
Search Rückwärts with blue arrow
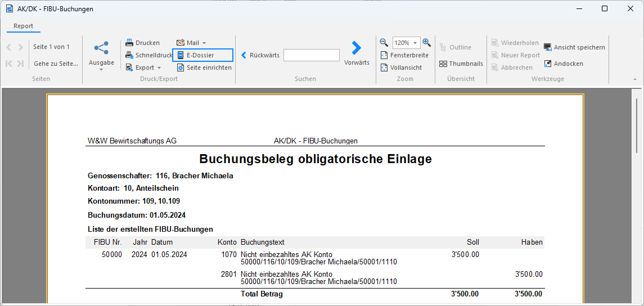tap(260, 55)
